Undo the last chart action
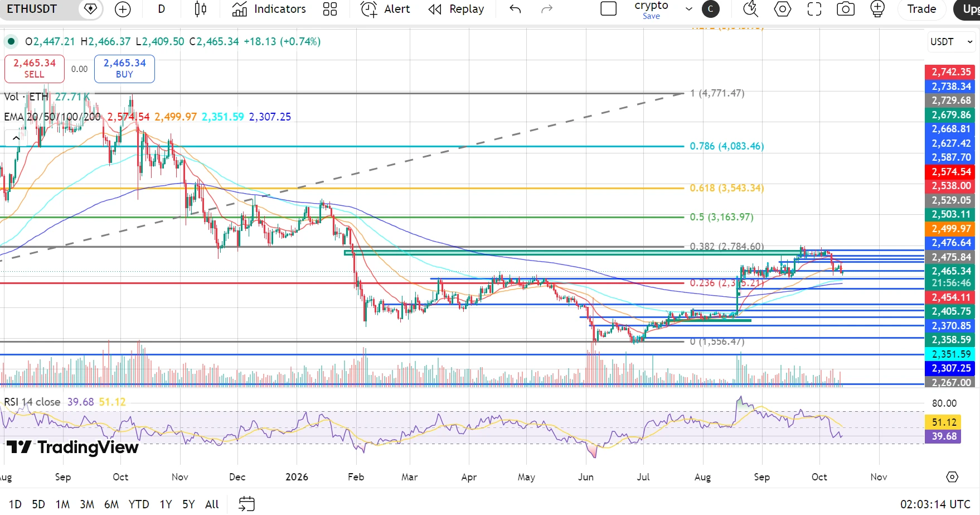The height and width of the screenshot is (515, 980). [515, 9]
